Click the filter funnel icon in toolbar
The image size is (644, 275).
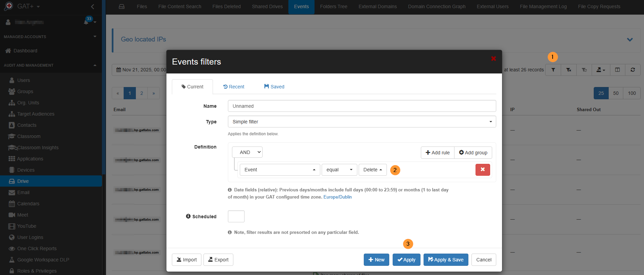point(553,70)
